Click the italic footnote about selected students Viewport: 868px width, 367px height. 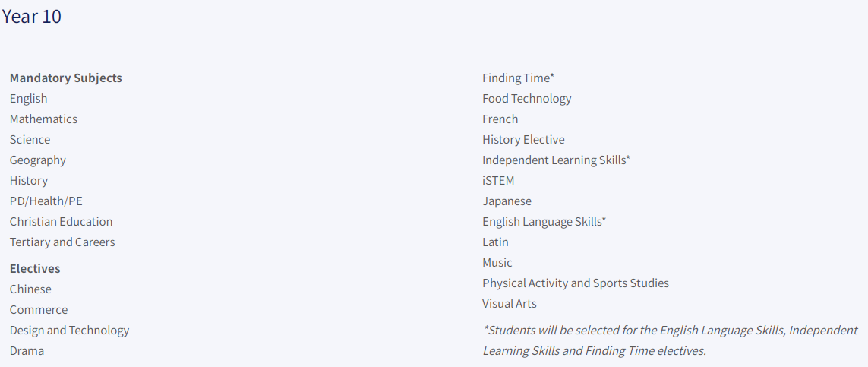tap(670, 340)
